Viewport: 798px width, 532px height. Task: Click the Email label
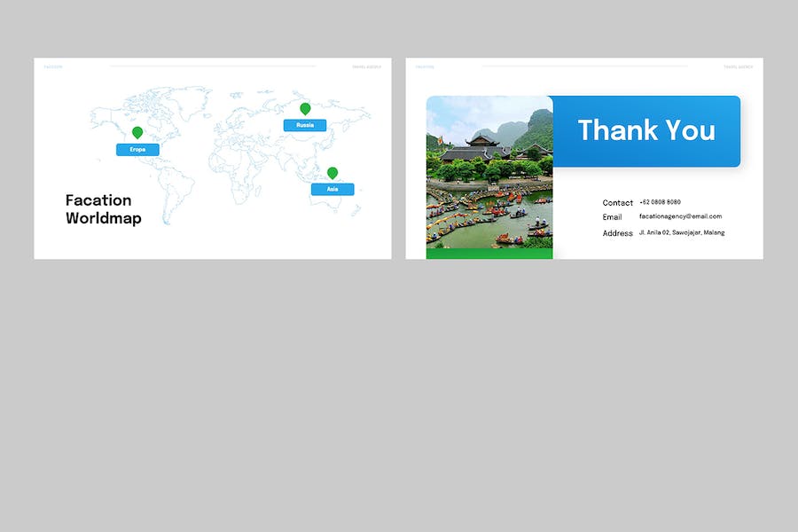coord(613,217)
